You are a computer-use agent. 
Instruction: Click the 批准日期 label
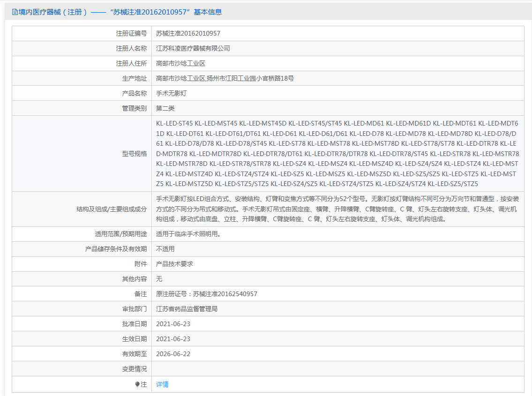pos(135,324)
